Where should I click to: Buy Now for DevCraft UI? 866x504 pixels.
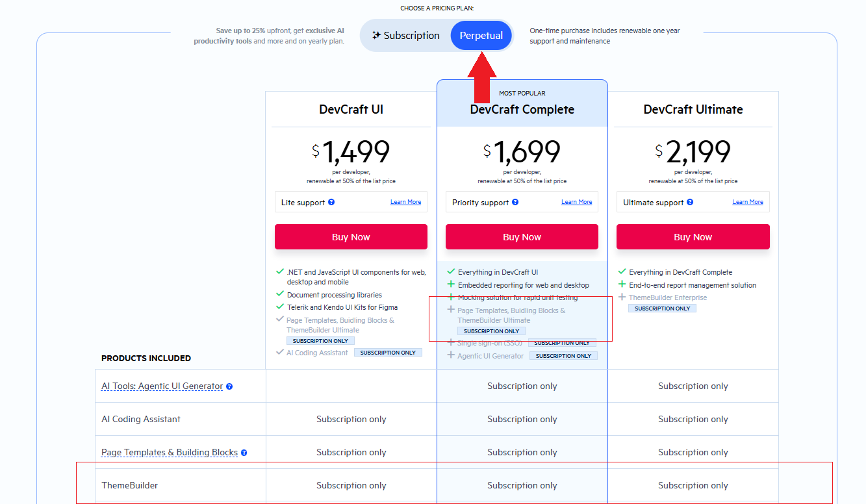(x=351, y=237)
